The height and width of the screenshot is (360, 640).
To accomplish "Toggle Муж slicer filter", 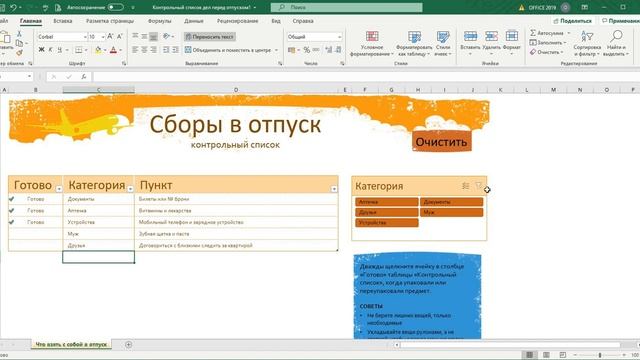I will click(451, 212).
